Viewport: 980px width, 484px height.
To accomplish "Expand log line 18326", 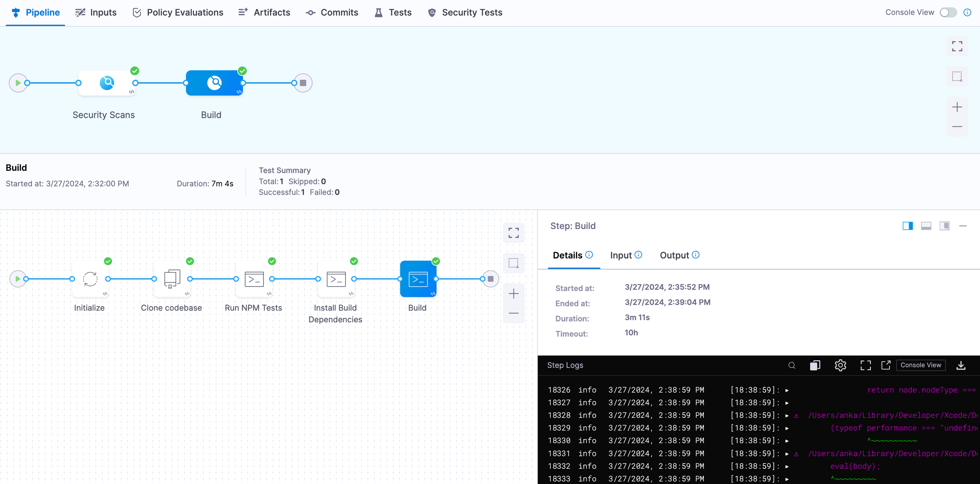I will 787,390.
